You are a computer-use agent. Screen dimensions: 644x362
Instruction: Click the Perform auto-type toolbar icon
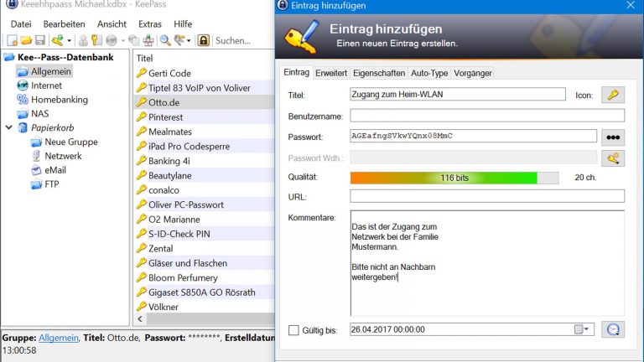coord(148,40)
